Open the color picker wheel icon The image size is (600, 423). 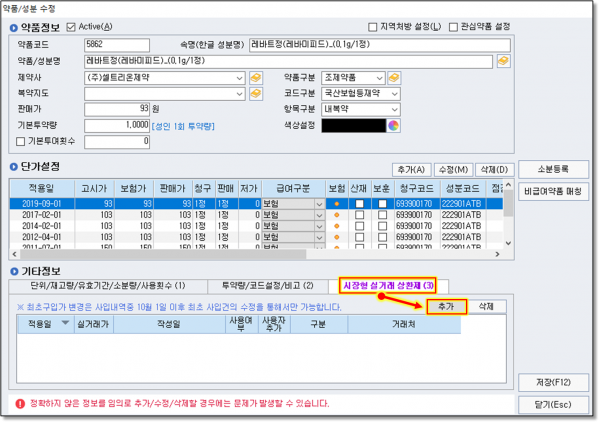pos(393,125)
